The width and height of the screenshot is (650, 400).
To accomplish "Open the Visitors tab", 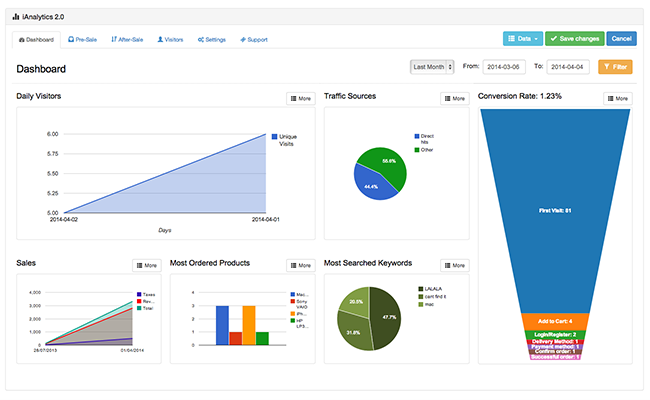I will [170, 40].
